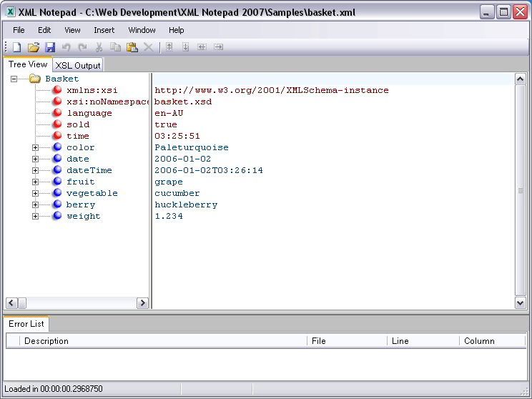Expand the weight node
This screenshot has width=532, height=399.
coord(35,216)
